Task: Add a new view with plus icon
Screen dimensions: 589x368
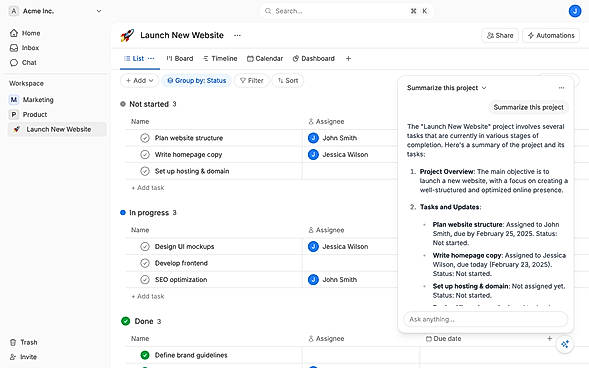Action: pos(348,59)
